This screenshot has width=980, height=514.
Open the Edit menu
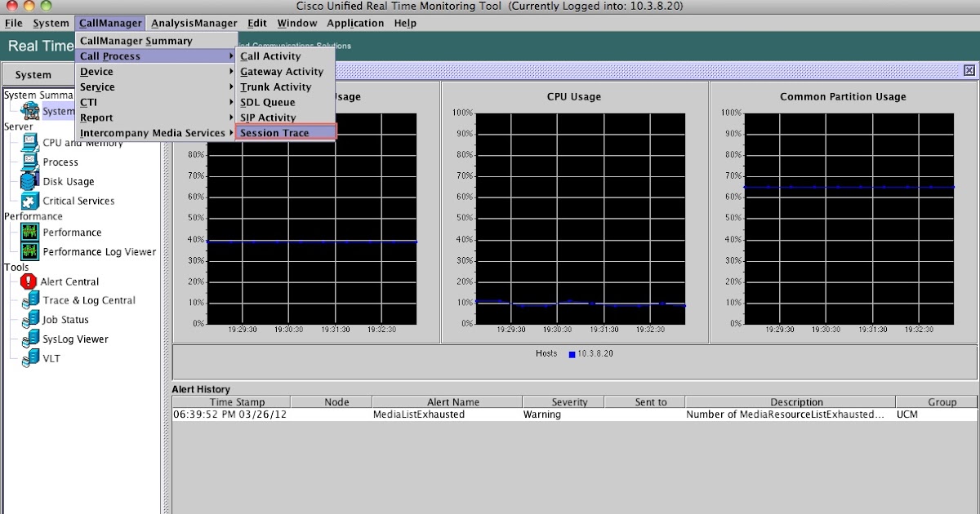coord(256,24)
